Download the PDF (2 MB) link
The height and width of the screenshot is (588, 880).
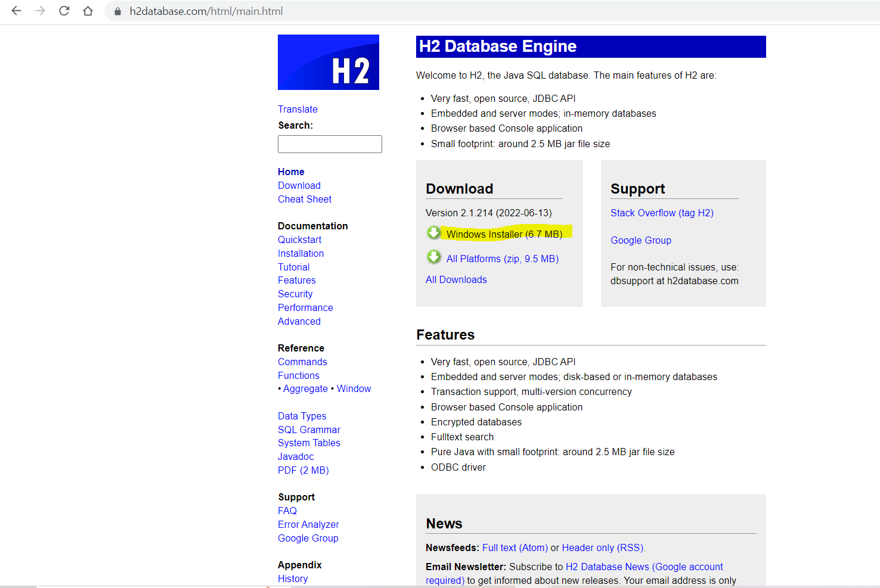[303, 470]
